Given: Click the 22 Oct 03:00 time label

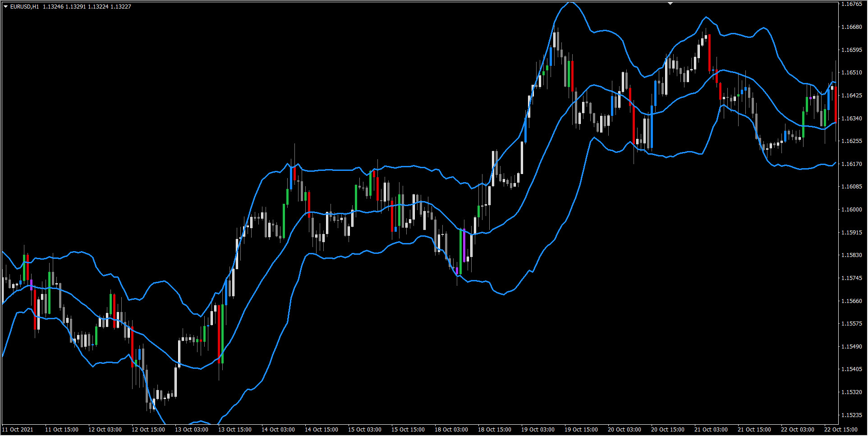Looking at the screenshot, I should (798, 430).
